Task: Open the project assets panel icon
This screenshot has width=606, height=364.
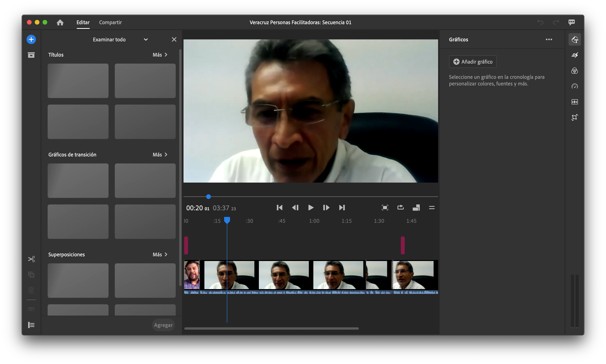Action: click(31, 55)
